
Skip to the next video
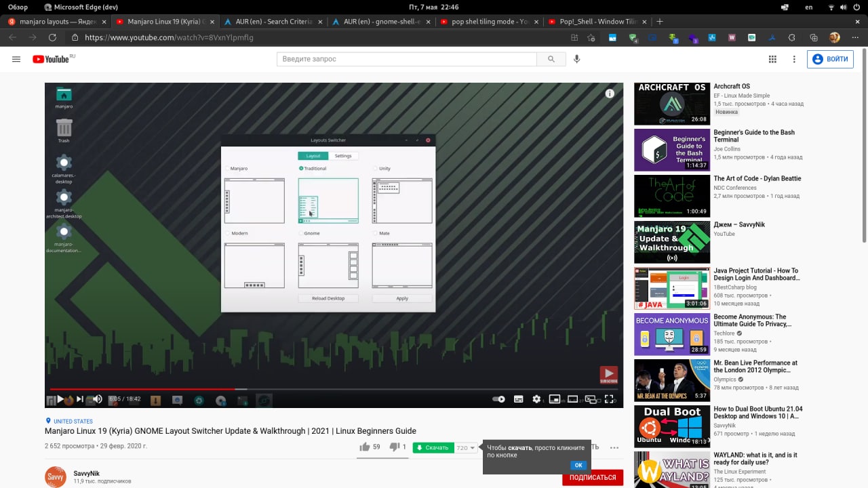pos(80,399)
